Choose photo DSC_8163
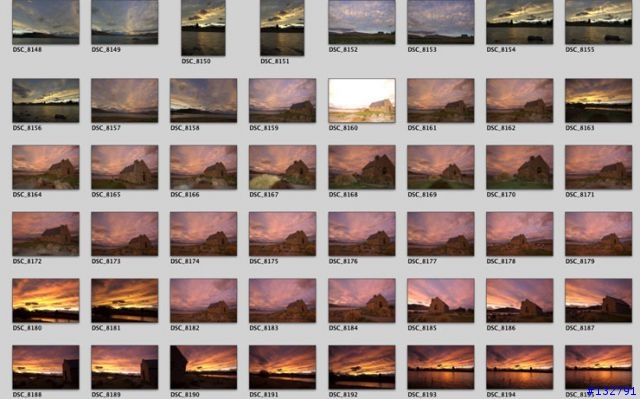 [598, 100]
